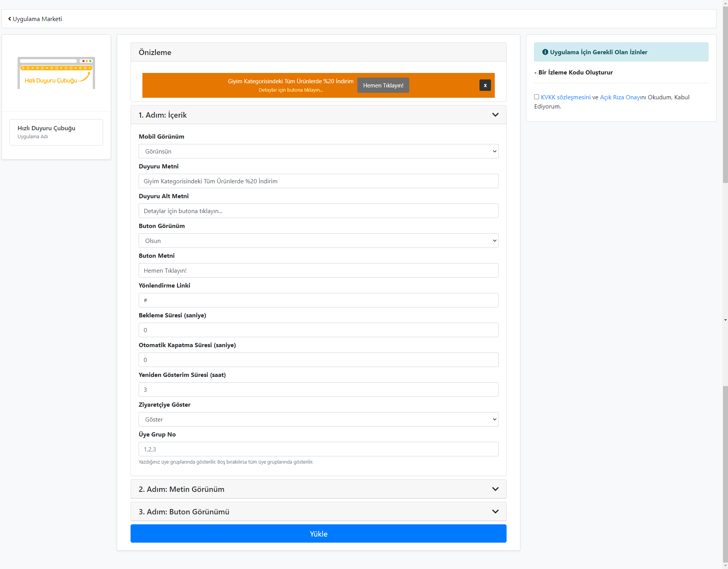The image size is (728, 569).
Task: Go back to Uygulama Marketi
Action: [35, 19]
